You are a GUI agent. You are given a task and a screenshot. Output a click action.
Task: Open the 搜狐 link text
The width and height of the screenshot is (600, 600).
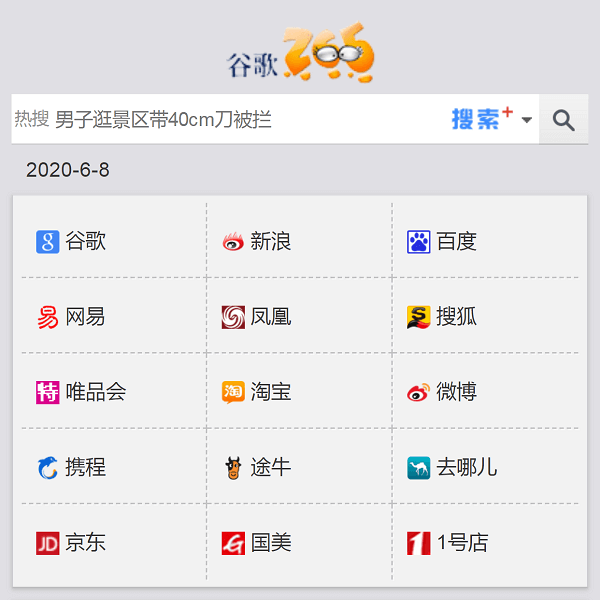point(457,316)
